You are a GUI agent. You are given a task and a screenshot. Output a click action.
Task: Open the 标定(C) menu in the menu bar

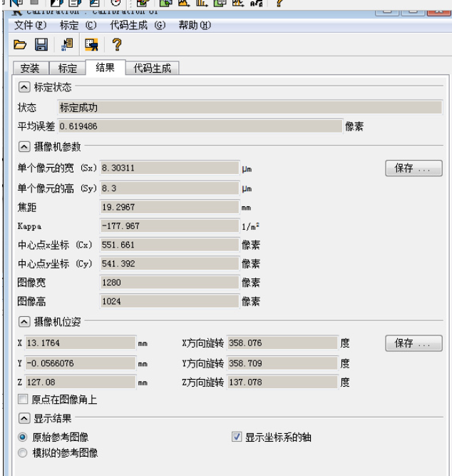78,25
